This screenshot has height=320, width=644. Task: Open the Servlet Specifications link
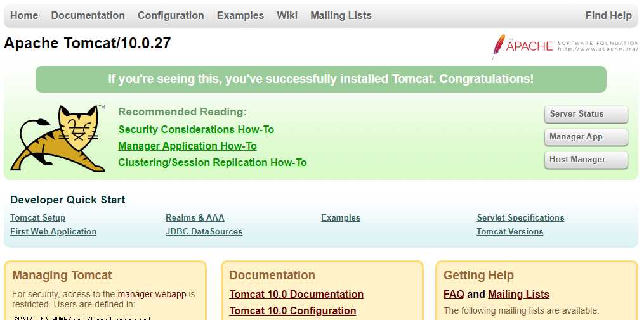tap(520, 218)
